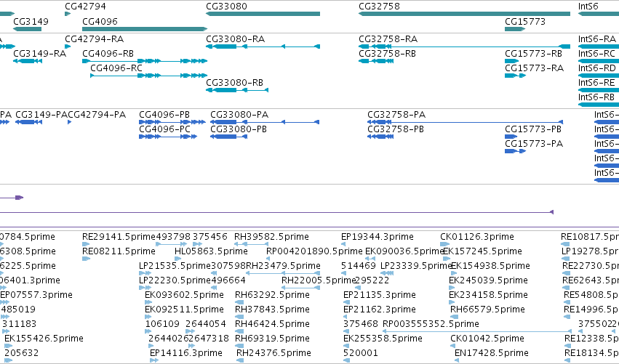Click protein label CG33080-PB
Viewport: 619px width, 364px height.
[239, 129]
